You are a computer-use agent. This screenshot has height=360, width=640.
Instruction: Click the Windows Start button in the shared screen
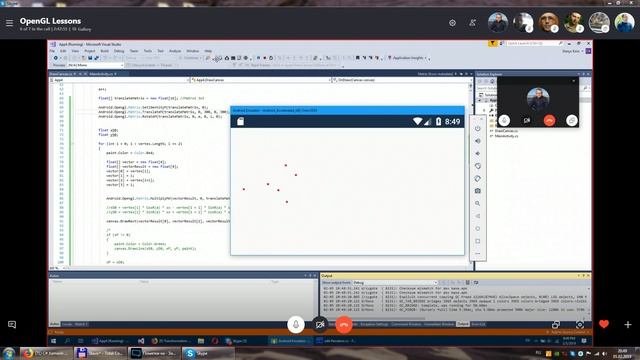pyautogui.click(x=53, y=341)
